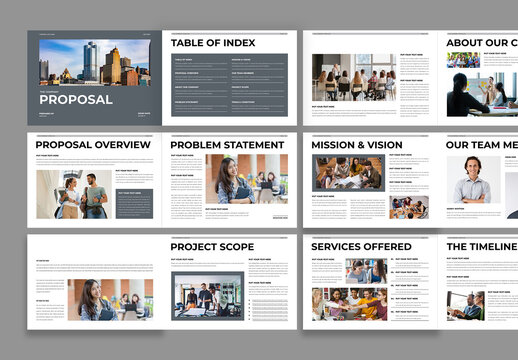Image resolution: width=518 pixels, height=360 pixels.
Task: Select the small colorful group photo in About page
Action: coord(463,60)
